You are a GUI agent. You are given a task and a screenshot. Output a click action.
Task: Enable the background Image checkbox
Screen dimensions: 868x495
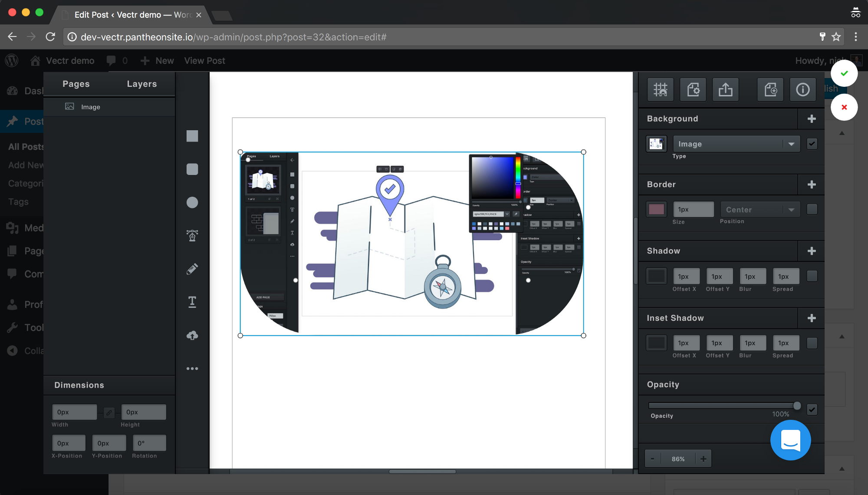812,143
